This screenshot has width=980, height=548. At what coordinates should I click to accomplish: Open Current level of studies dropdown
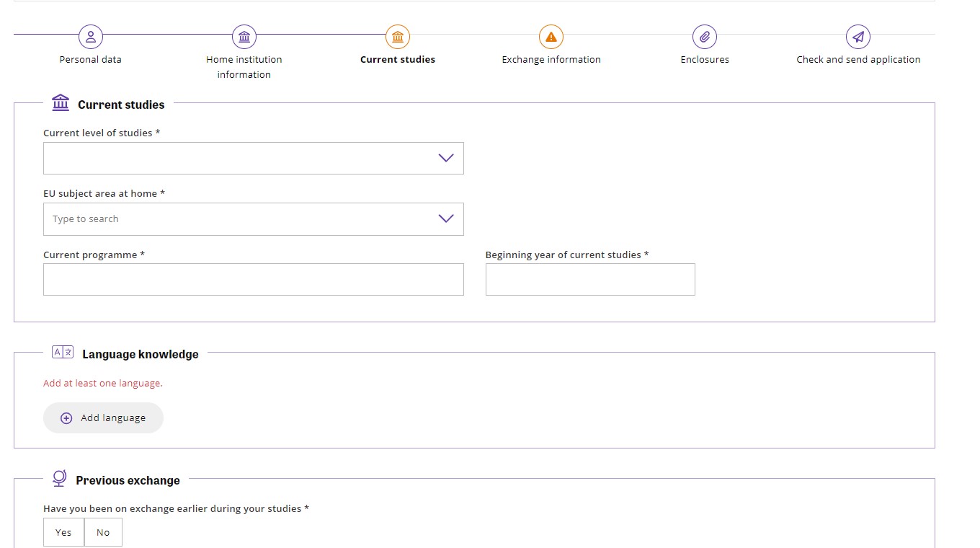254,158
